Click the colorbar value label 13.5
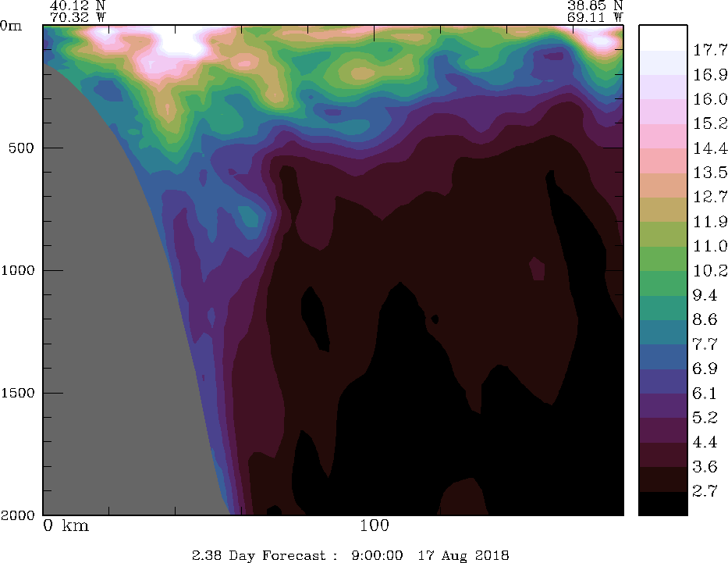728x563 pixels. pyautogui.click(x=710, y=173)
